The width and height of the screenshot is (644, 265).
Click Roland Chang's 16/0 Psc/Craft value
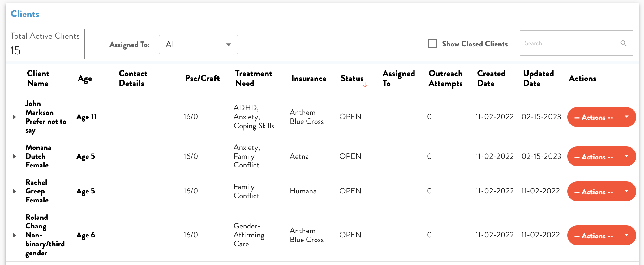tap(191, 235)
